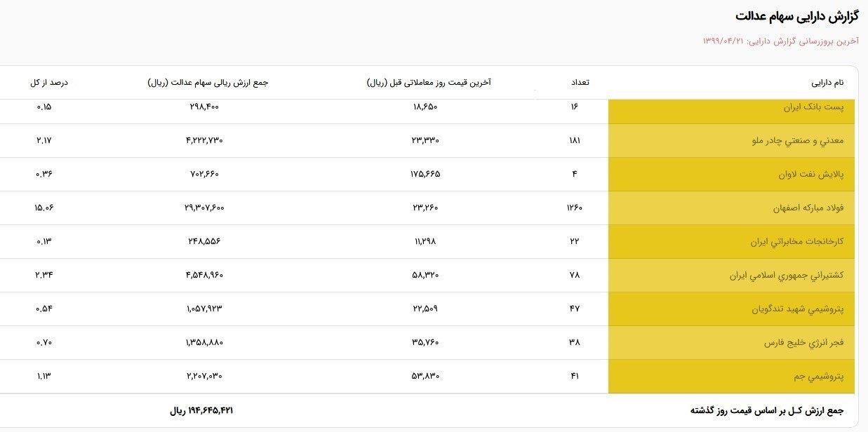Click the 'تعداد' column header

(580, 83)
